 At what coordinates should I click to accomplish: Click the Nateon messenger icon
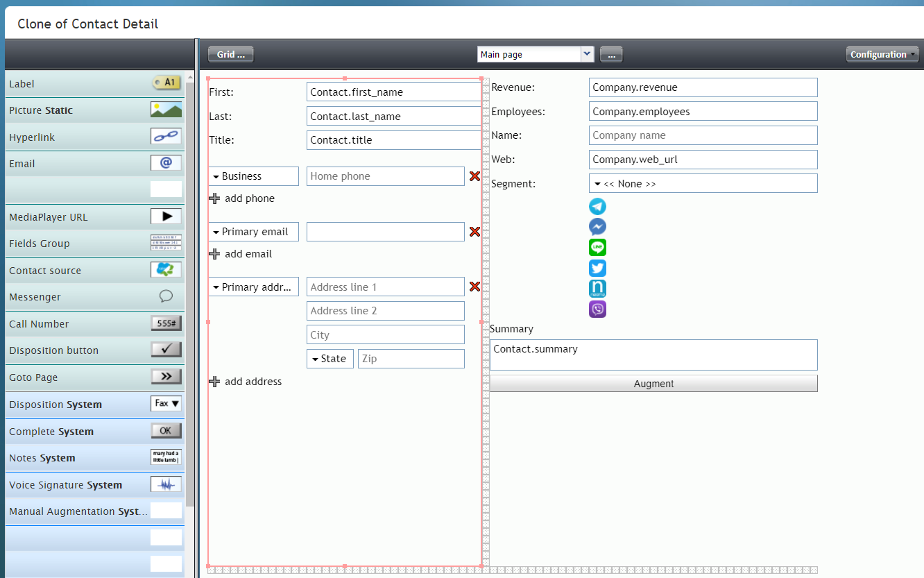coord(597,288)
